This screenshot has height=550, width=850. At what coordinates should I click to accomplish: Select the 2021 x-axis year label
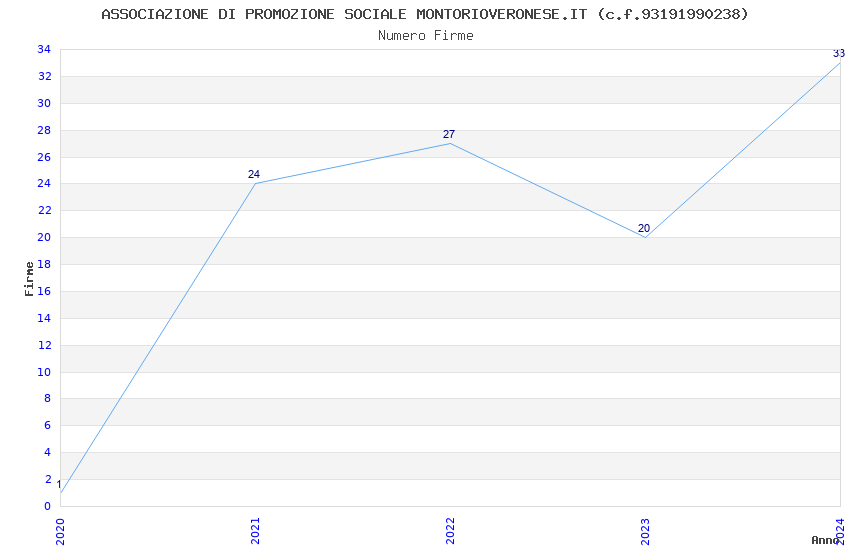pyautogui.click(x=255, y=531)
